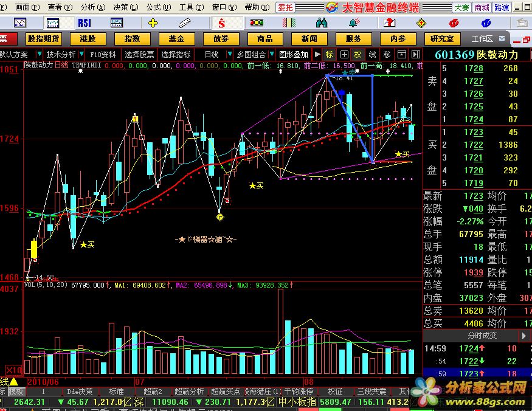
Task: Expand the 多图组合 dropdown arrow
Action: click(x=272, y=54)
